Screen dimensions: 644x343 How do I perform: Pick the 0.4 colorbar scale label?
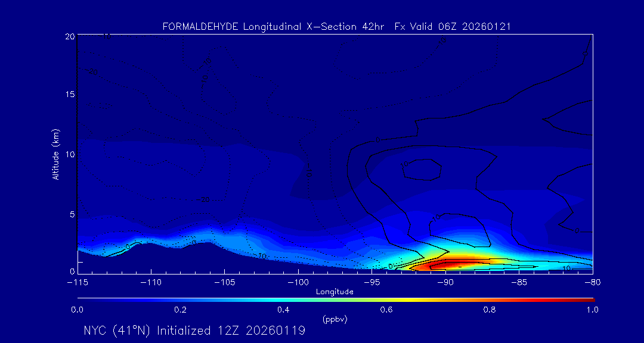coord(283,310)
